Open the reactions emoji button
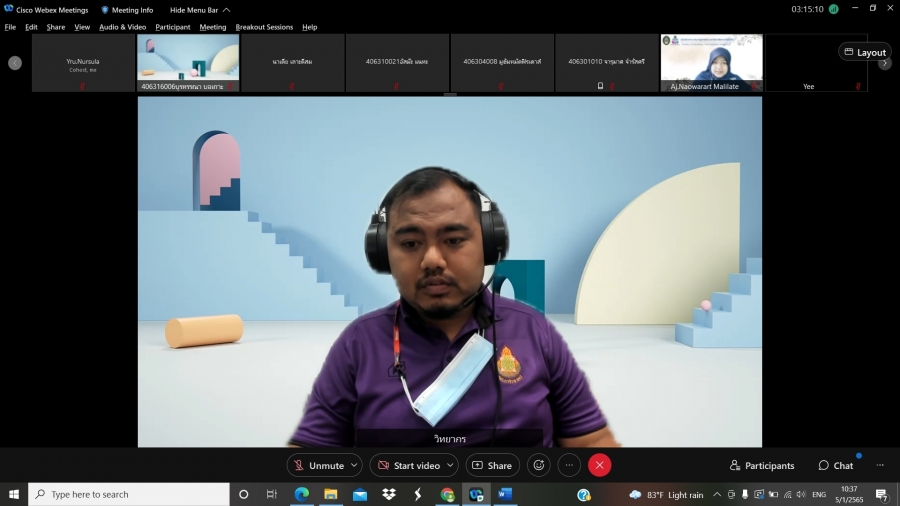Image resolution: width=900 pixels, height=506 pixels. pyautogui.click(x=539, y=465)
